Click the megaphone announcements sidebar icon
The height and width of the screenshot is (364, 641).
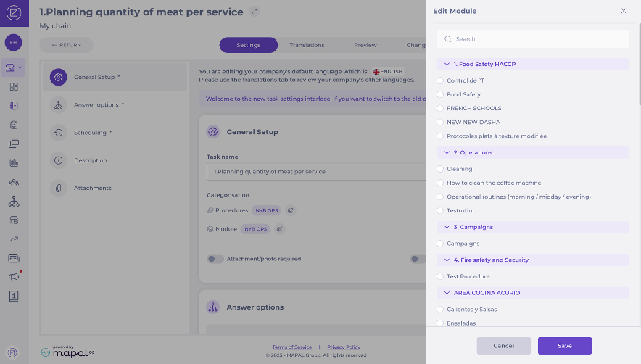click(14, 277)
